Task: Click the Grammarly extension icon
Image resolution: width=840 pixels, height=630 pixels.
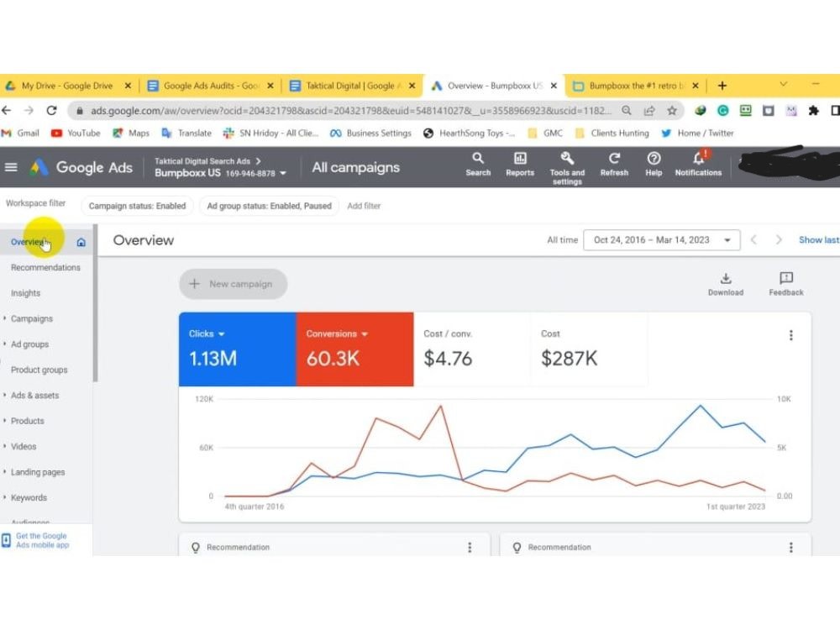Action: click(x=722, y=111)
